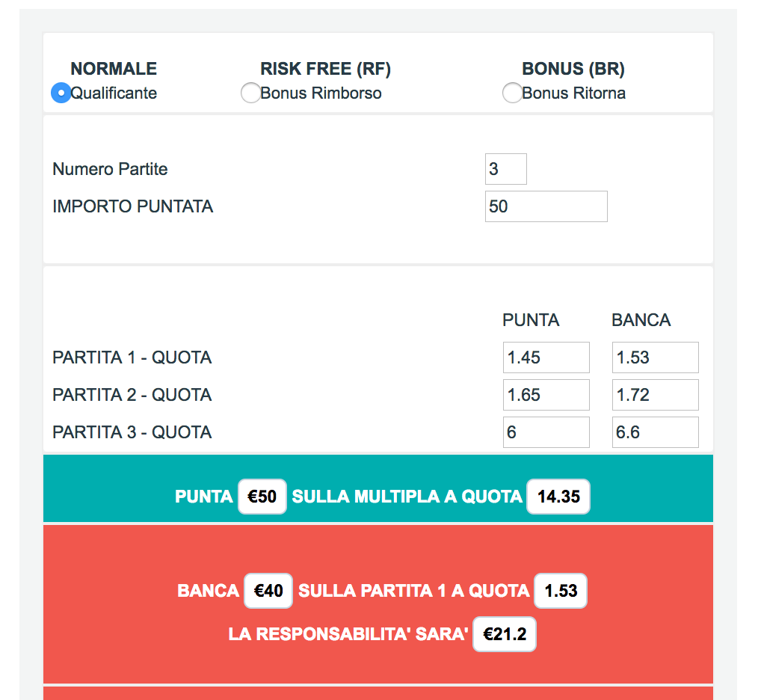This screenshot has width=761, height=700.
Task: Click the Bonus Rimborso label text
Action: coord(321,93)
